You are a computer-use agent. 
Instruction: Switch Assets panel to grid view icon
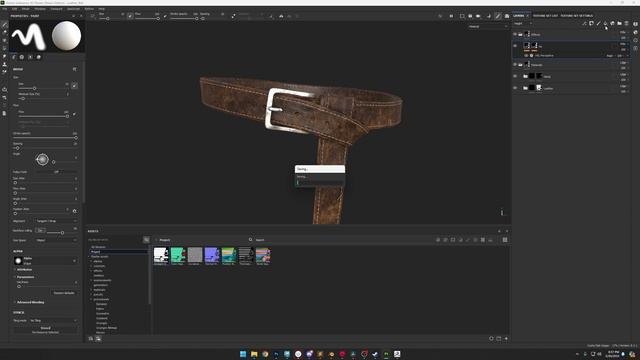(x=505, y=240)
